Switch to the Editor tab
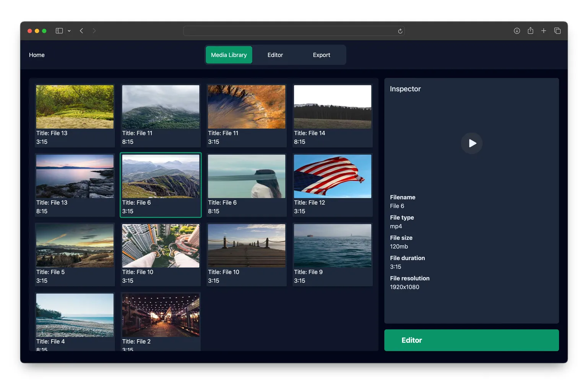 coord(275,55)
